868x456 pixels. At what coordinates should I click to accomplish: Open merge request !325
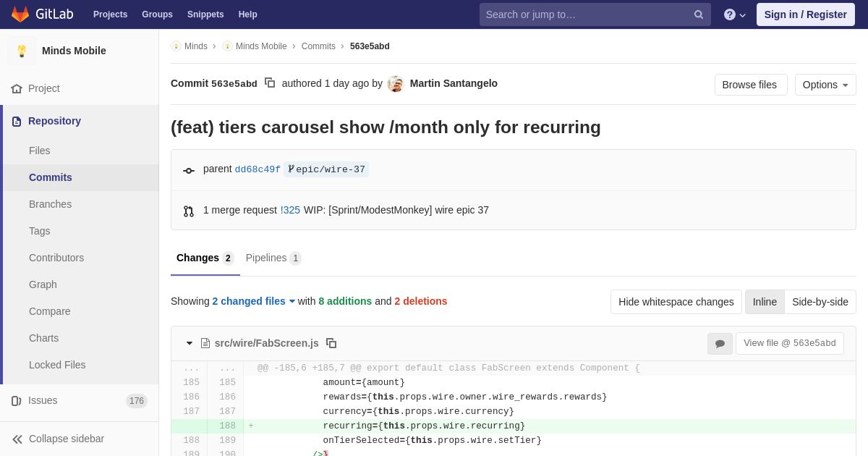tap(290, 210)
